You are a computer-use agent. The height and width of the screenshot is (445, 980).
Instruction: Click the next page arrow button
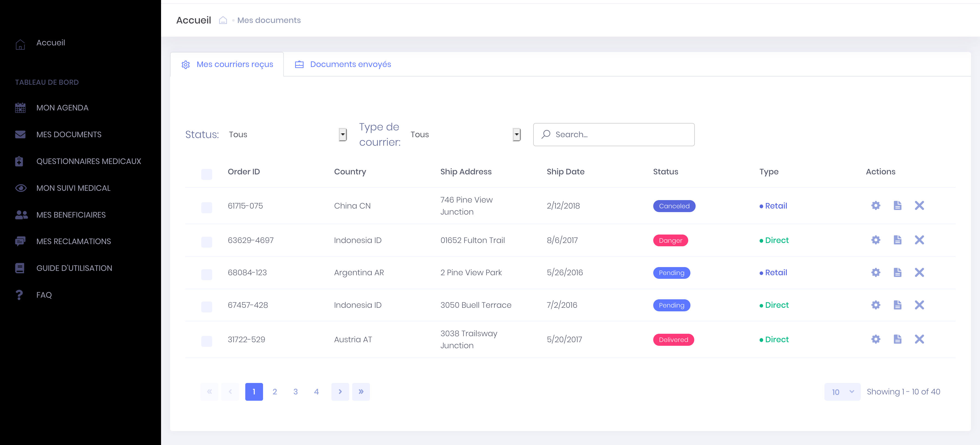340,392
